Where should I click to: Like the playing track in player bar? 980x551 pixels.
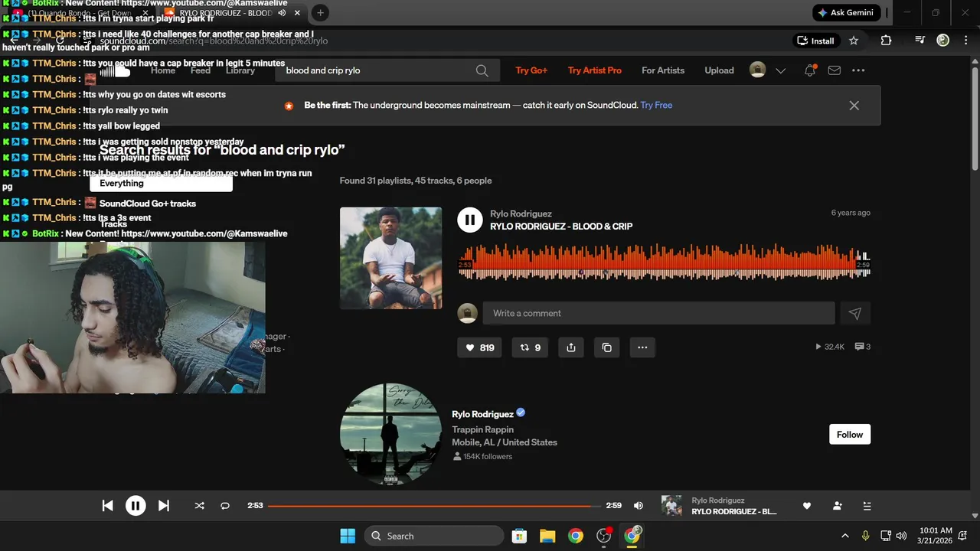(x=806, y=506)
